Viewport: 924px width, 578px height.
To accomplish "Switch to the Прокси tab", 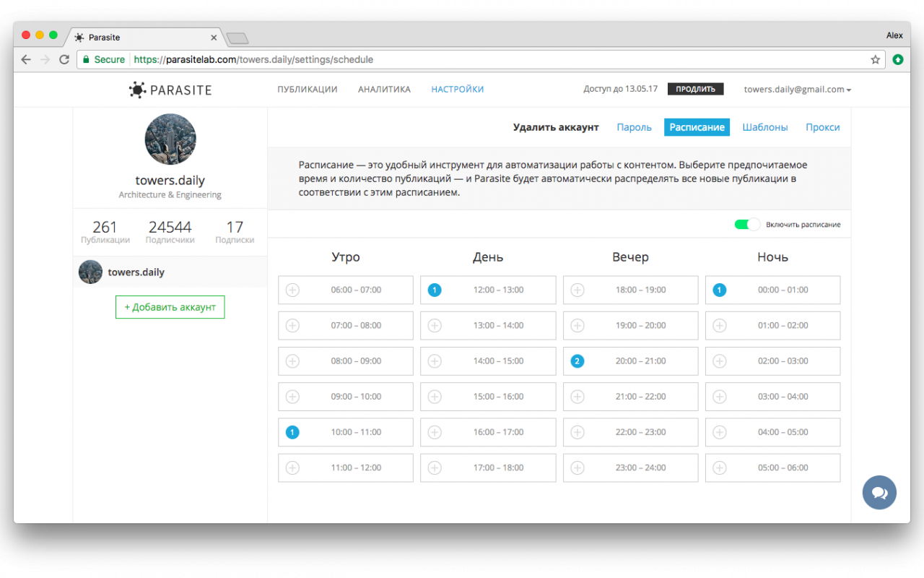I will [823, 127].
